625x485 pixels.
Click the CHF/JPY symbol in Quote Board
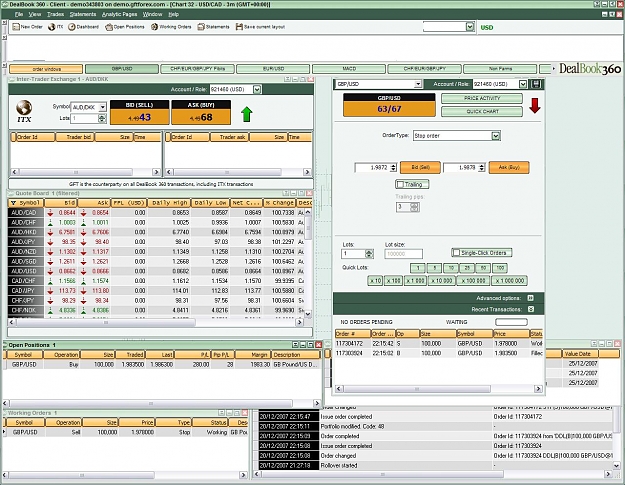pyautogui.click(x=24, y=300)
